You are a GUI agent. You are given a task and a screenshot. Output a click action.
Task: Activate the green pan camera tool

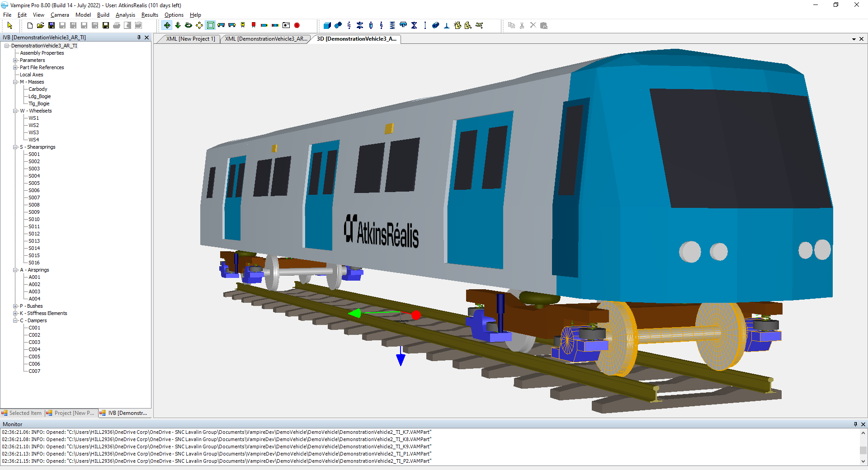pyautogui.click(x=167, y=25)
